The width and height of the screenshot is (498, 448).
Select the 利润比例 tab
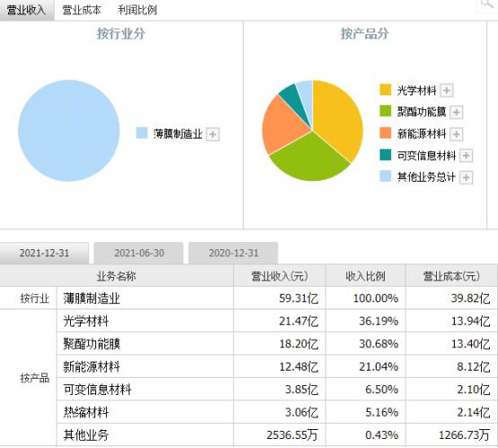[138, 10]
